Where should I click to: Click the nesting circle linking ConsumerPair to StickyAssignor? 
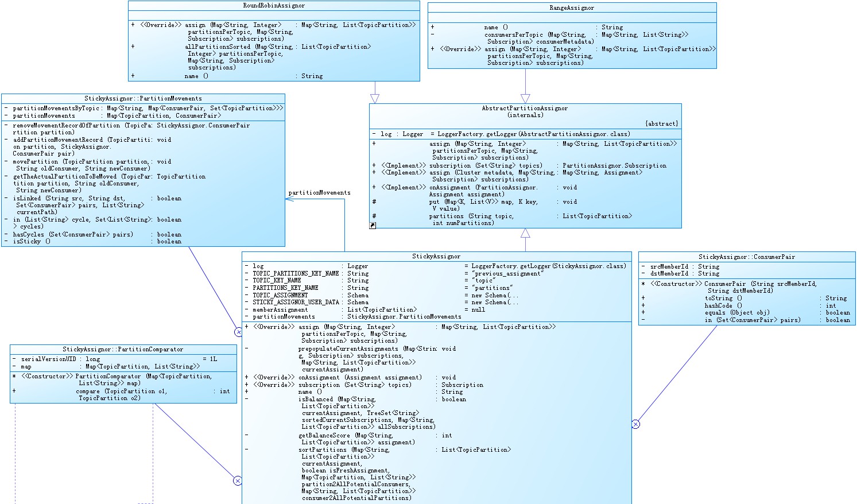click(x=635, y=424)
